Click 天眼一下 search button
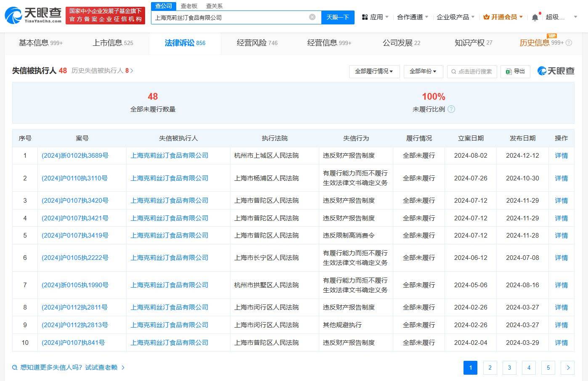The width and height of the screenshot is (588, 381). 338,17
